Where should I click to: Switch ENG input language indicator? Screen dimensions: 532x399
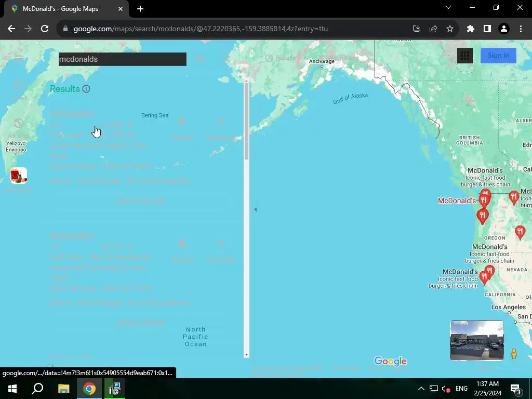click(x=461, y=389)
